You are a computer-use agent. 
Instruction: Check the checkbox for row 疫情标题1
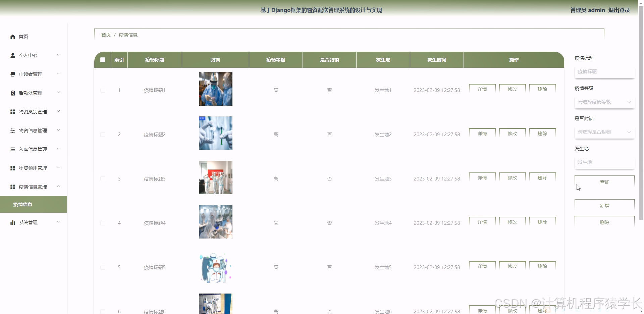103,90
